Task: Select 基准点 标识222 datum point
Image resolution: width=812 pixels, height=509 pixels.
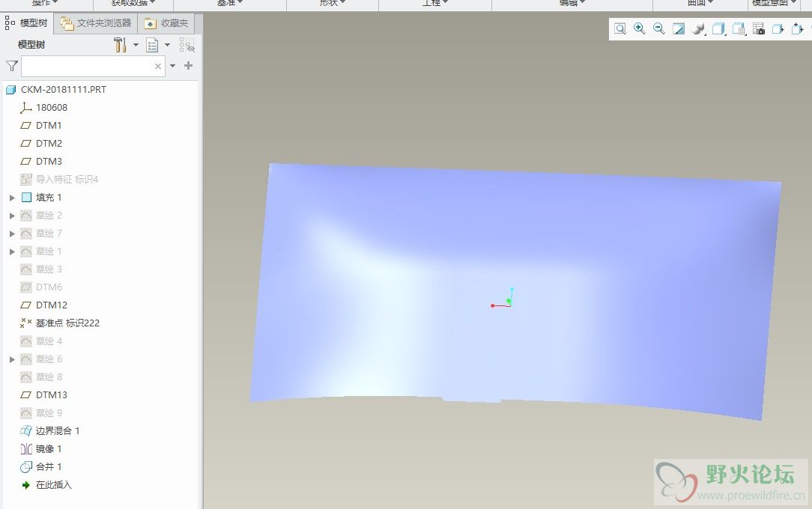Action: point(67,323)
